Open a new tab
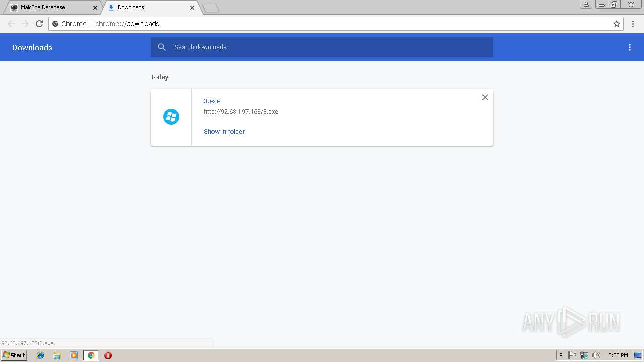Image resolution: width=644 pixels, height=362 pixels. pyautogui.click(x=210, y=8)
